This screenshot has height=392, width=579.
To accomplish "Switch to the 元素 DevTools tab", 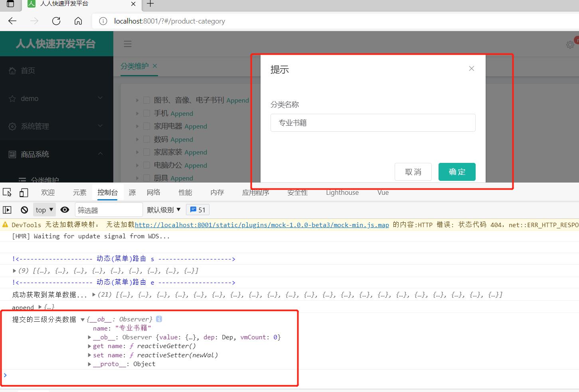I will [x=79, y=192].
